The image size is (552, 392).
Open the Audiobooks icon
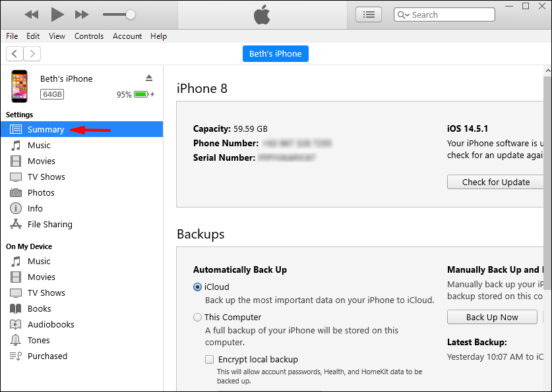pyautogui.click(x=15, y=324)
